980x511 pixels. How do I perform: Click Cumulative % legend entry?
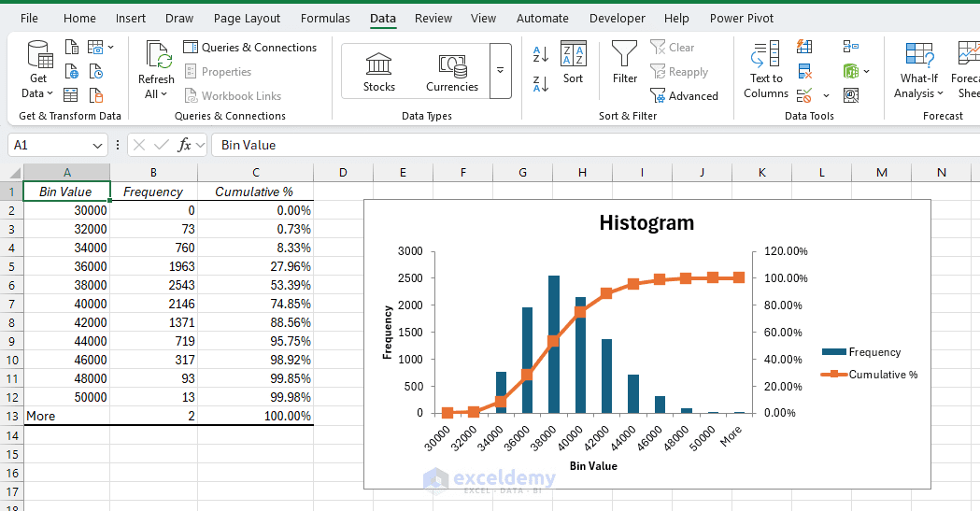click(869, 375)
